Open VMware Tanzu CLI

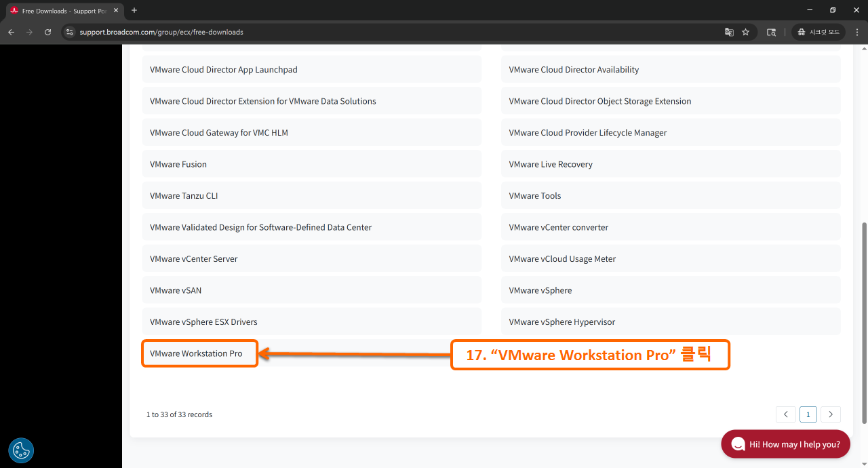tap(312, 195)
